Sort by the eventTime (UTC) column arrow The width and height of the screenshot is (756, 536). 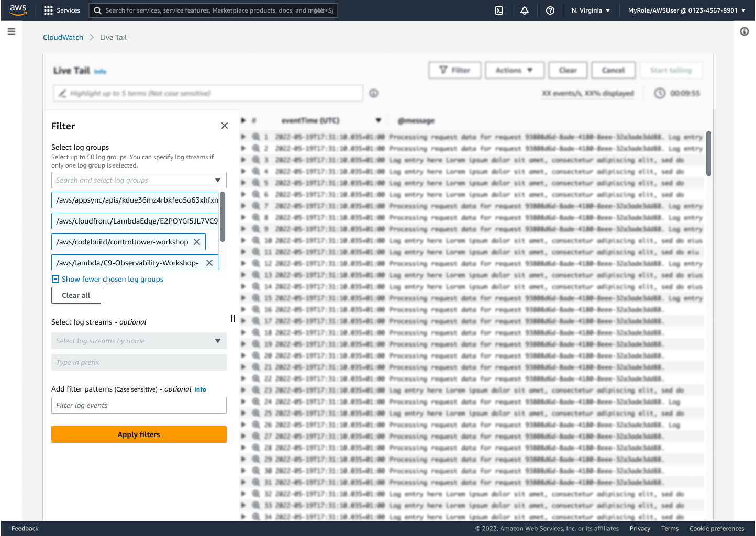coord(379,120)
